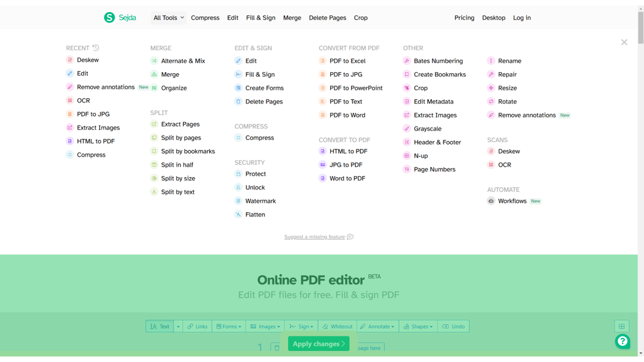Click the Split in half icon
The height and width of the screenshot is (362, 644).
[154, 165]
